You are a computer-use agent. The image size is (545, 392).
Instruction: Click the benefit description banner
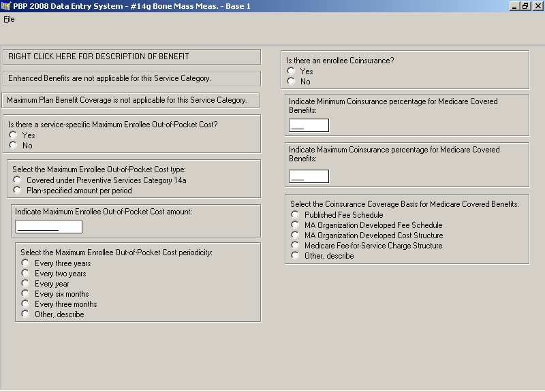coord(131,56)
